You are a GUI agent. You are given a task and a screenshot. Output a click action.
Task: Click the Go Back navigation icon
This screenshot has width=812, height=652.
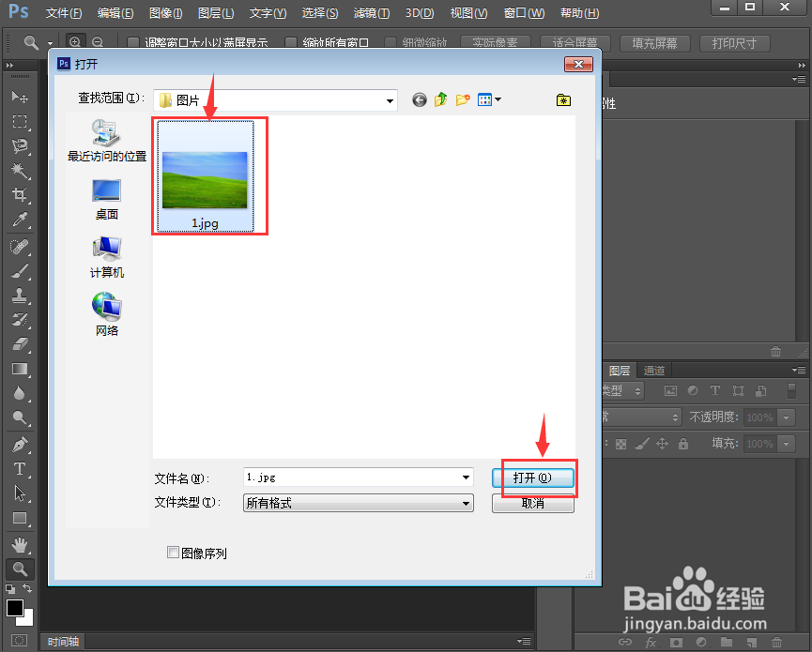(419, 99)
